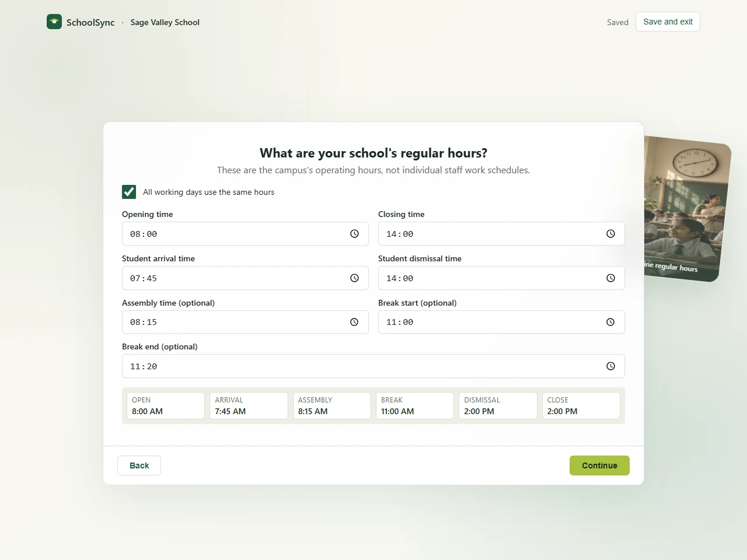This screenshot has width=747, height=560.
Task: Click the Sage Valley School name
Action: pyautogui.click(x=165, y=22)
